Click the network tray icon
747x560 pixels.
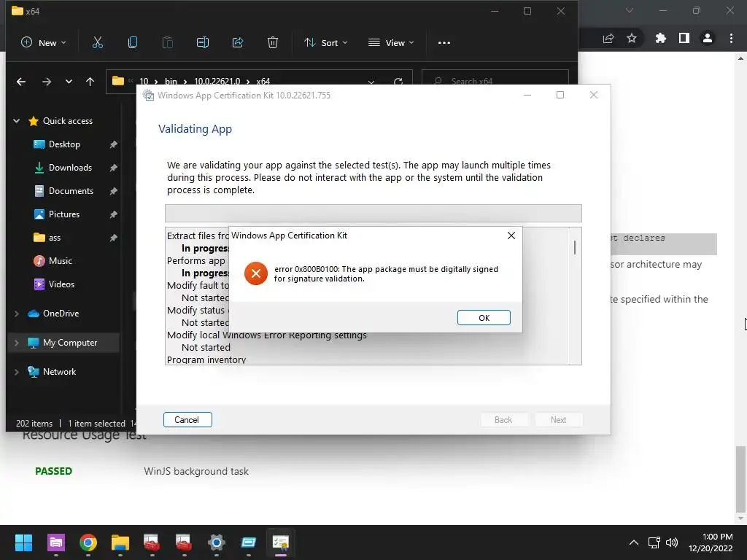(x=654, y=542)
